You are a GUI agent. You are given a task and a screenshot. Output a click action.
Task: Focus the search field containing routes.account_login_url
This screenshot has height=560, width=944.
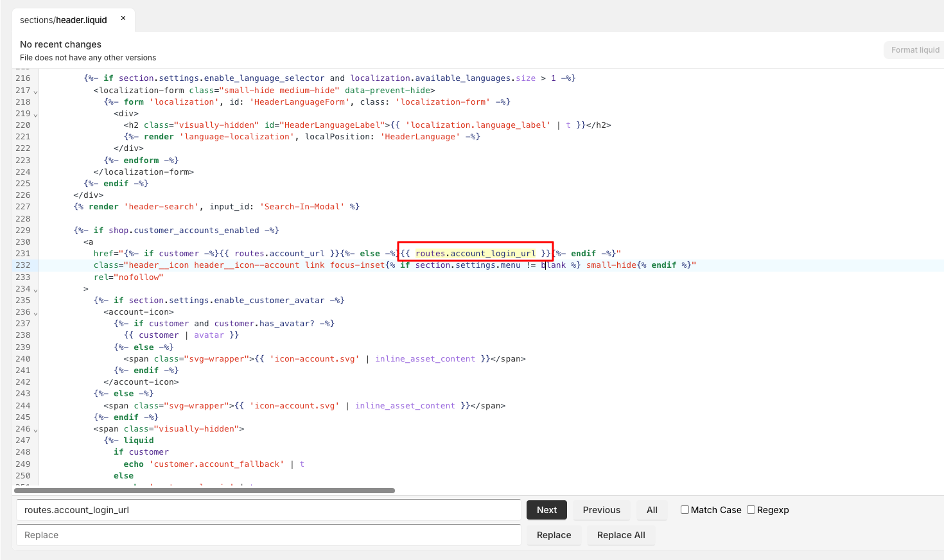click(x=268, y=510)
